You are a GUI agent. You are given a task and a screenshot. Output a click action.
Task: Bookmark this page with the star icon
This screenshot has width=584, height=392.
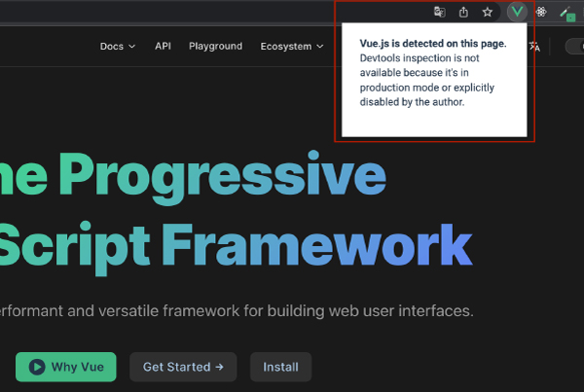pos(488,13)
